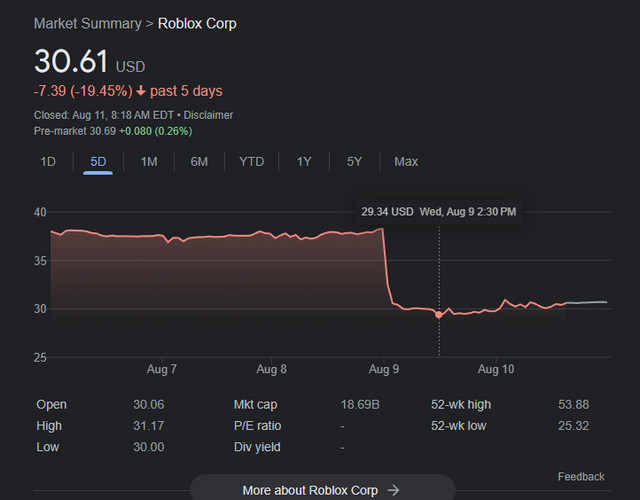Switch to the 6M range tab

click(x=199, y=162)
